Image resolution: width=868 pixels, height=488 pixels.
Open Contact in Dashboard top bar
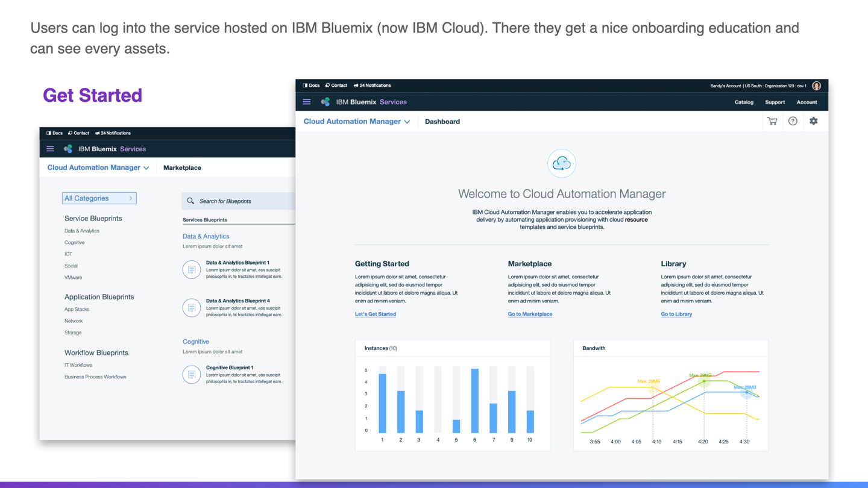[336, 86]
